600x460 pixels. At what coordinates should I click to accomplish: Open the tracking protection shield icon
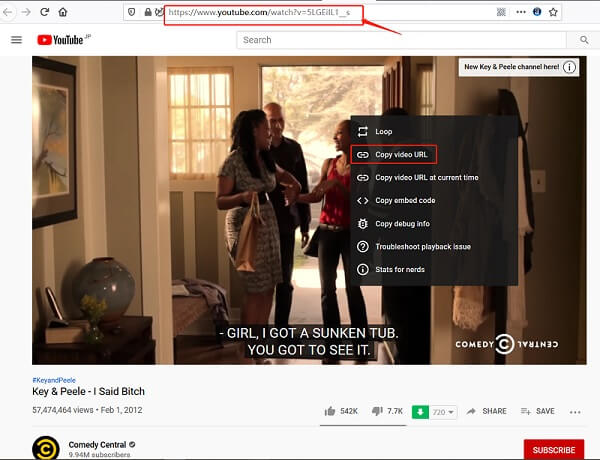(x=132, y=12)
